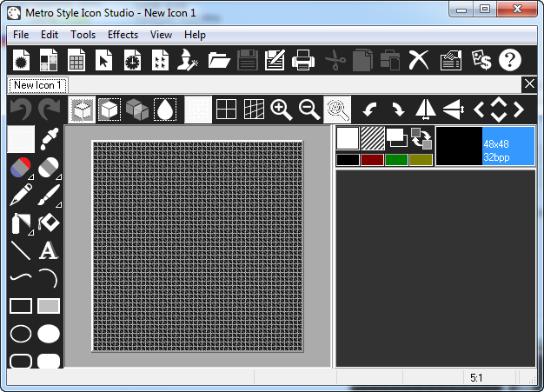Switch to the New Icon 1 tab

tap(37, 85)
